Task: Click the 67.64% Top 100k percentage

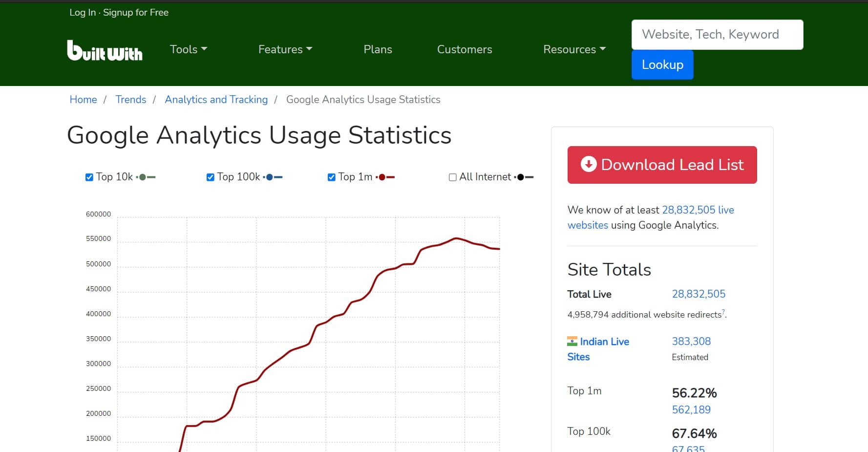Action: coord(694,433)
